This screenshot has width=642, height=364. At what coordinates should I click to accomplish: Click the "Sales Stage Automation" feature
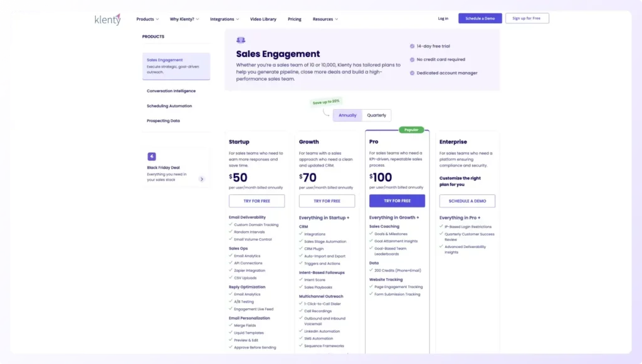point(325,241)
